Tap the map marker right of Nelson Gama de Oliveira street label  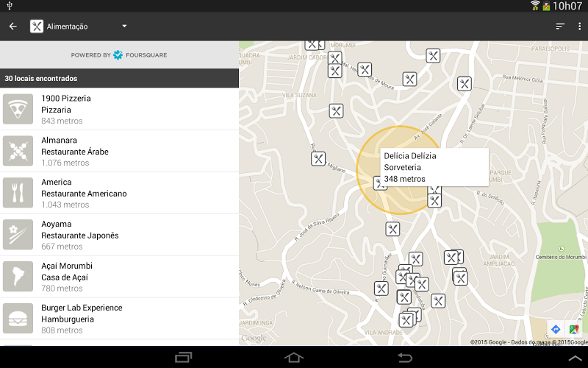[381, 289]
